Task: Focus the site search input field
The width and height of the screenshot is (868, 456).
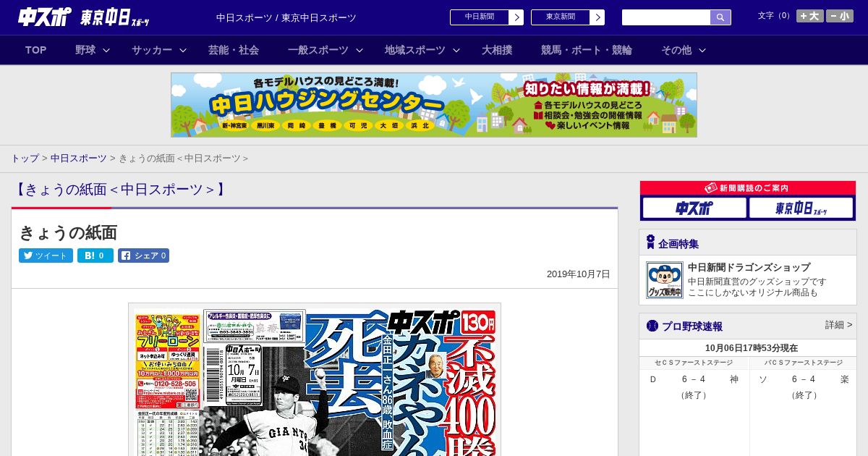Action: (666, 17)
